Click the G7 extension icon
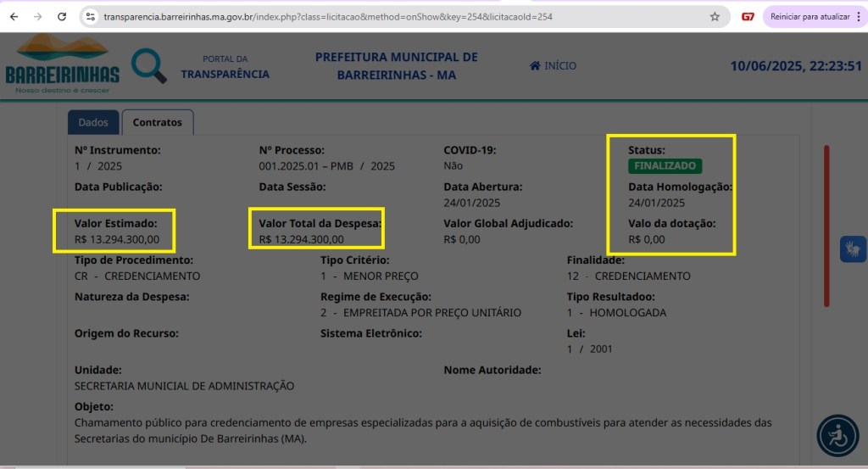The width and height of the screenshot is (868, 469). coord(748,17)
